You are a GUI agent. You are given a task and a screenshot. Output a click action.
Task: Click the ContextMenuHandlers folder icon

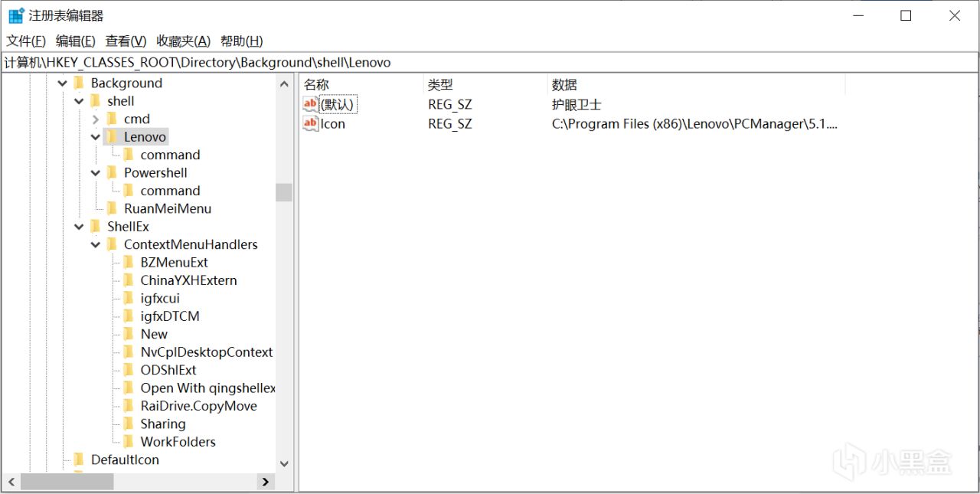click(112, 244)
